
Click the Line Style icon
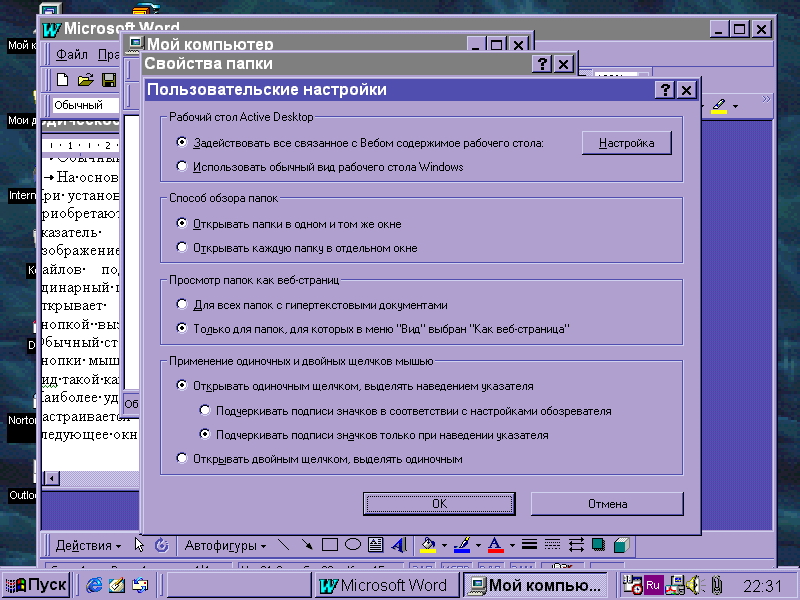click(x=529, y=545)
